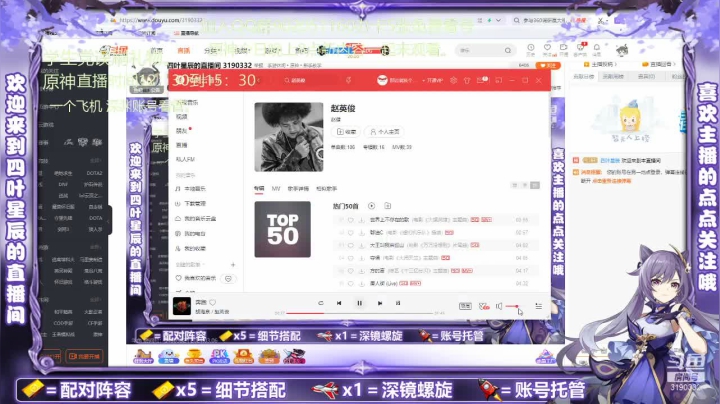The image size is (720, 404).
Task: Open the liked music playlist in the sidebar
Action: coord(196,278)
